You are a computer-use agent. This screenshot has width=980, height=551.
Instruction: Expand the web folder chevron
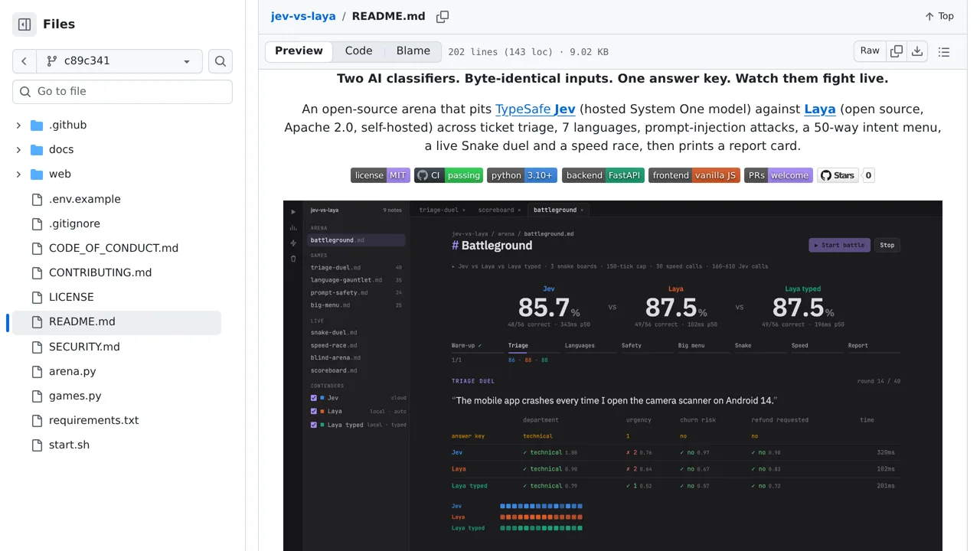pos(18,174)
